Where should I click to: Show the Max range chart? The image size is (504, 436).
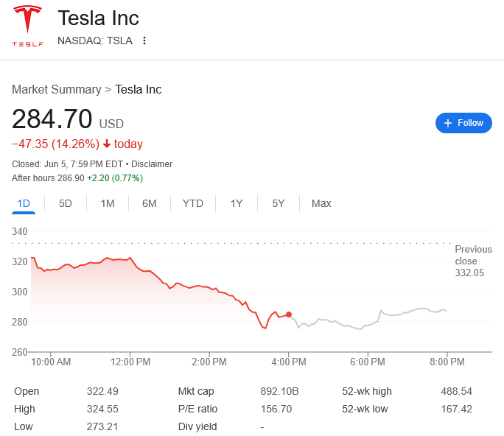(x=321, y=203)
